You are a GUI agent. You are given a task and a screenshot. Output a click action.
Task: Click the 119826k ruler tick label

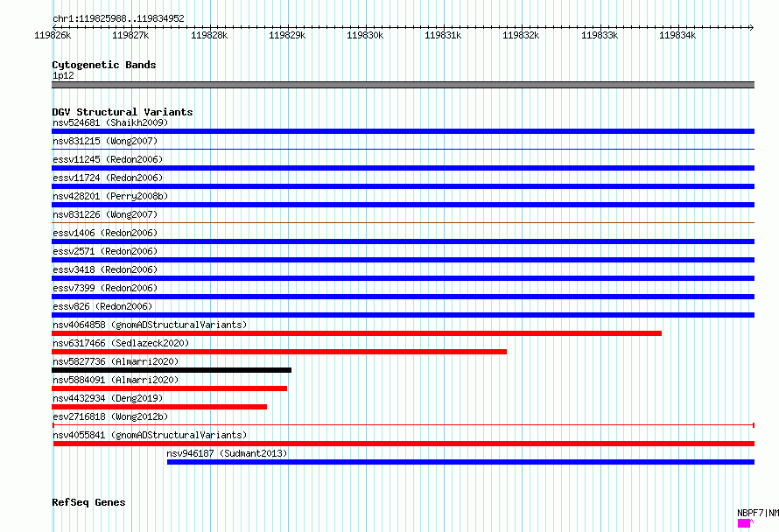tap(53, 35)
